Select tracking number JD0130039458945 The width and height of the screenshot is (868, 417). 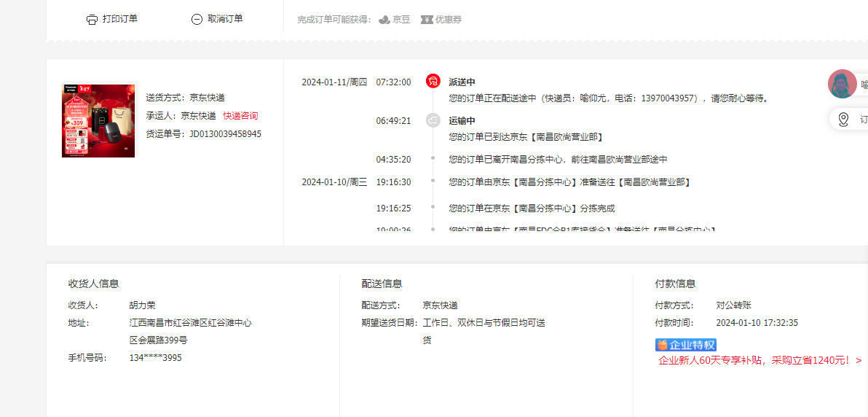(225, 133)
